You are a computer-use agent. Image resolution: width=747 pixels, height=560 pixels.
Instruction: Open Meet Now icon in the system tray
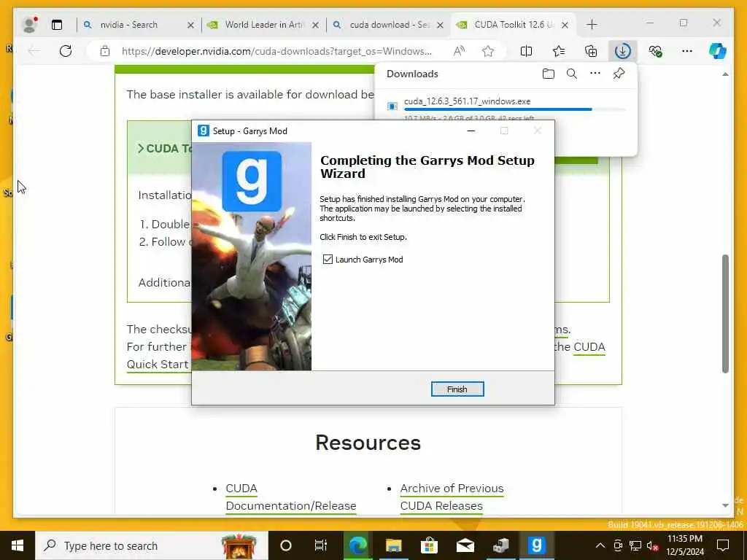(x=618, y=545)
